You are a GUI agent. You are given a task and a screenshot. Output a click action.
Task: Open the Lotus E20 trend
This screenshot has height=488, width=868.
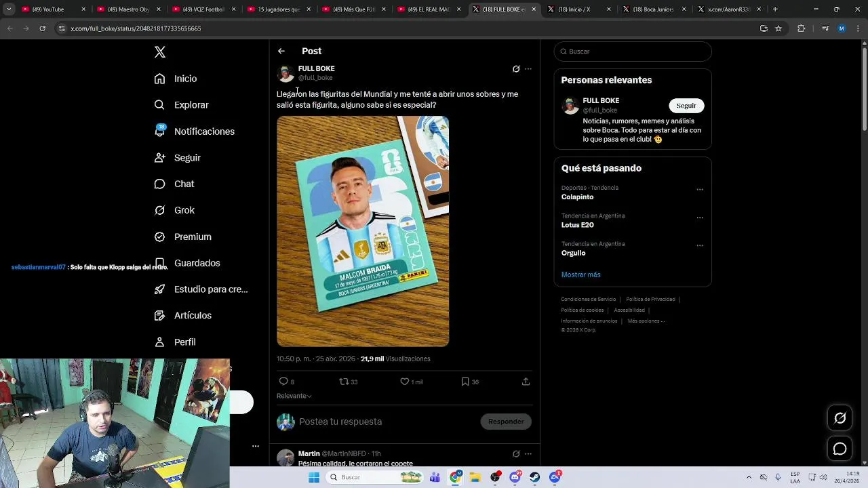(x=577, y=225)
